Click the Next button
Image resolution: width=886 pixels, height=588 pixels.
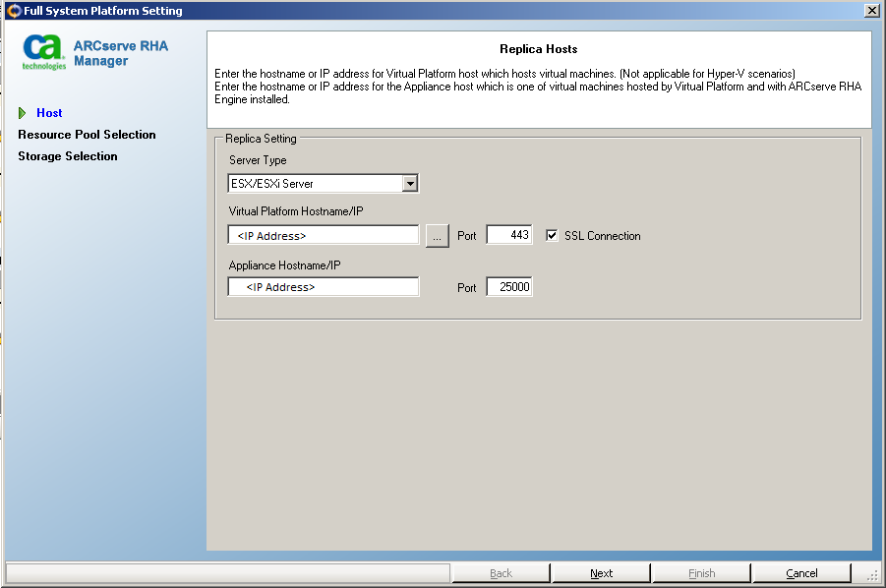(x=601, y=572)
